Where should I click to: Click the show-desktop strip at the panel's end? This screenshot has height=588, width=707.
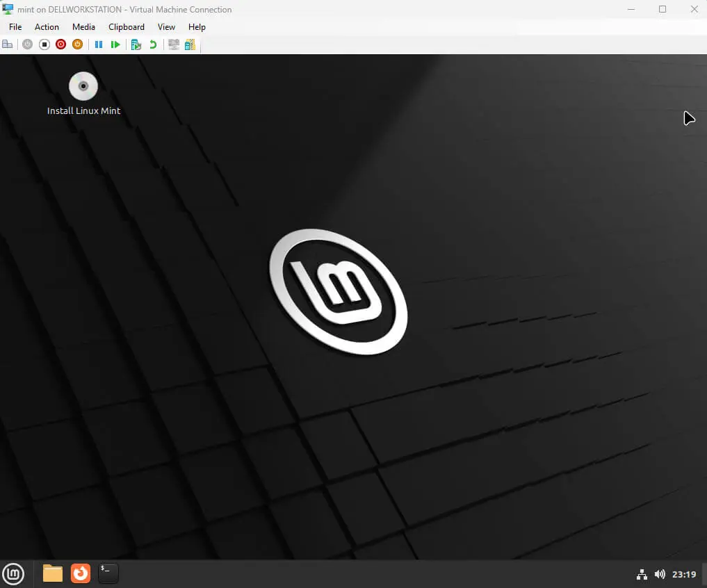click(704, 574)
